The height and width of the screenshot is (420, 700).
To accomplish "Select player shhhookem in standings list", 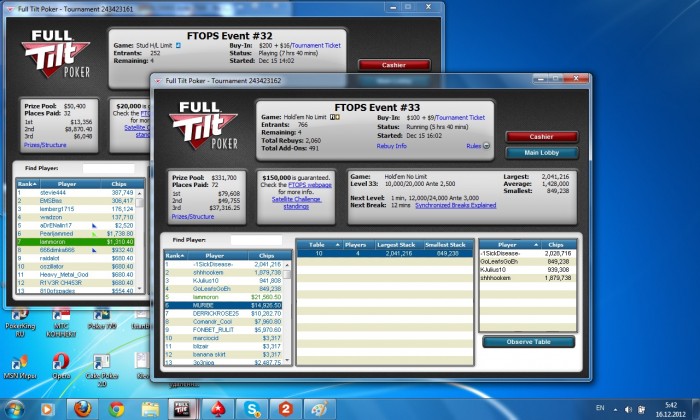I will point(223,273).
